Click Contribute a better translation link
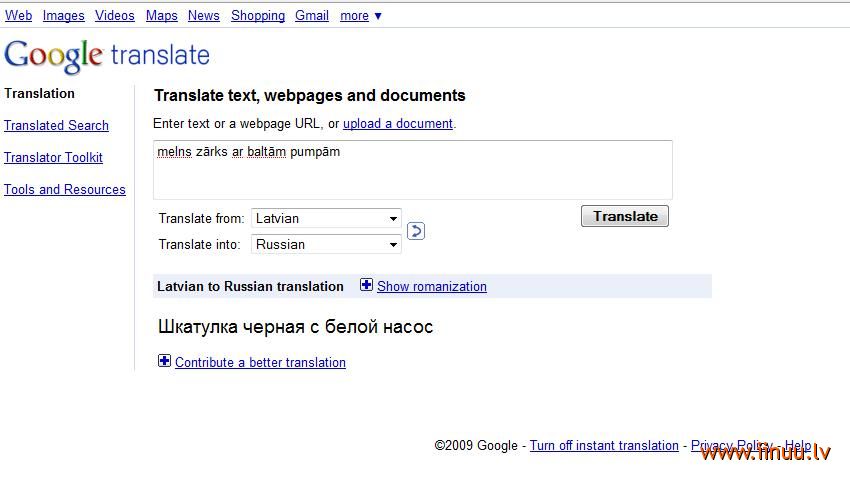The image size is (850, 484). 260,362
